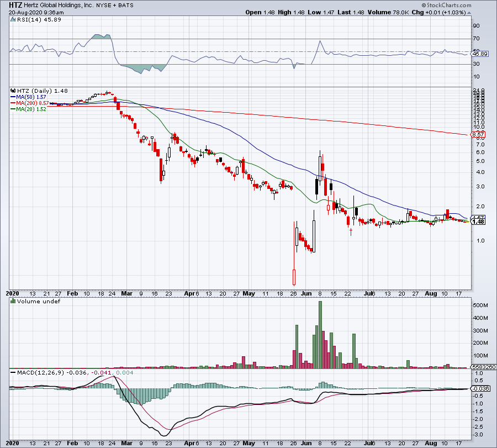Image resolution: width=497 pixels, height=448 pixels.
Task: Click the Low 1.47 quote value
Action: 321,12
